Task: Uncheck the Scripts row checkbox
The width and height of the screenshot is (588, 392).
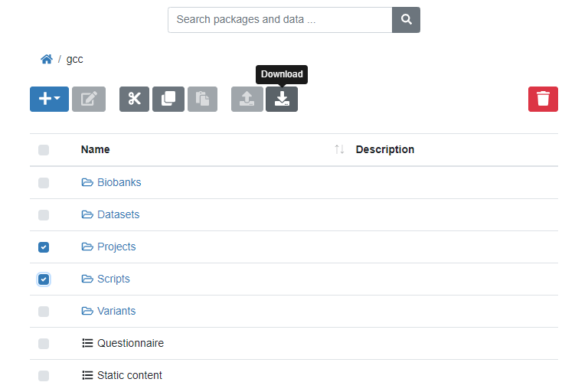Action: [44, 279]
